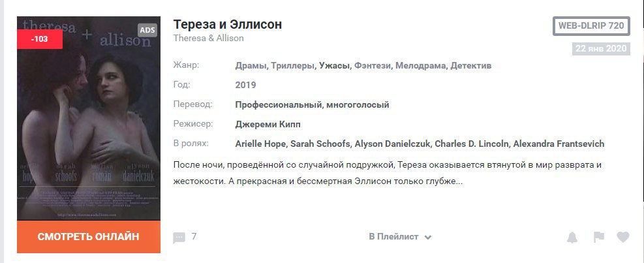Open actor link Arielle Hope
Screen dimensions: 644x263
[x=260, y=144]
